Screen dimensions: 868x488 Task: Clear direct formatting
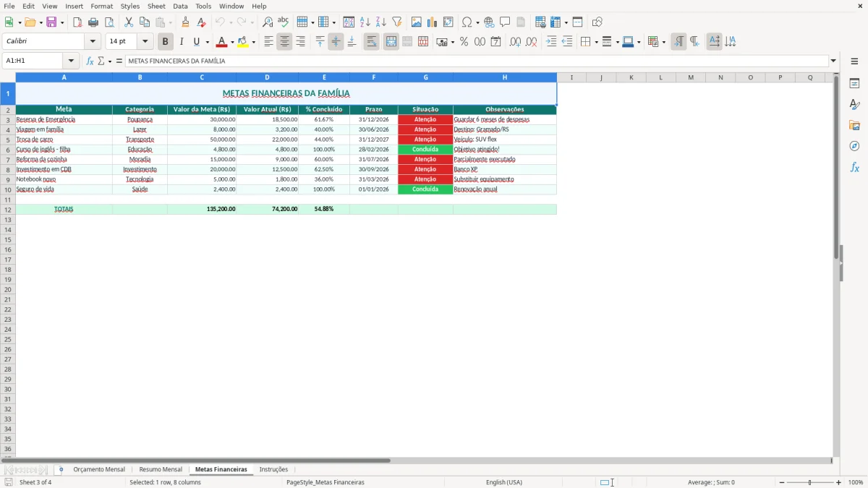pyautogui.click(x=201, y=22)
